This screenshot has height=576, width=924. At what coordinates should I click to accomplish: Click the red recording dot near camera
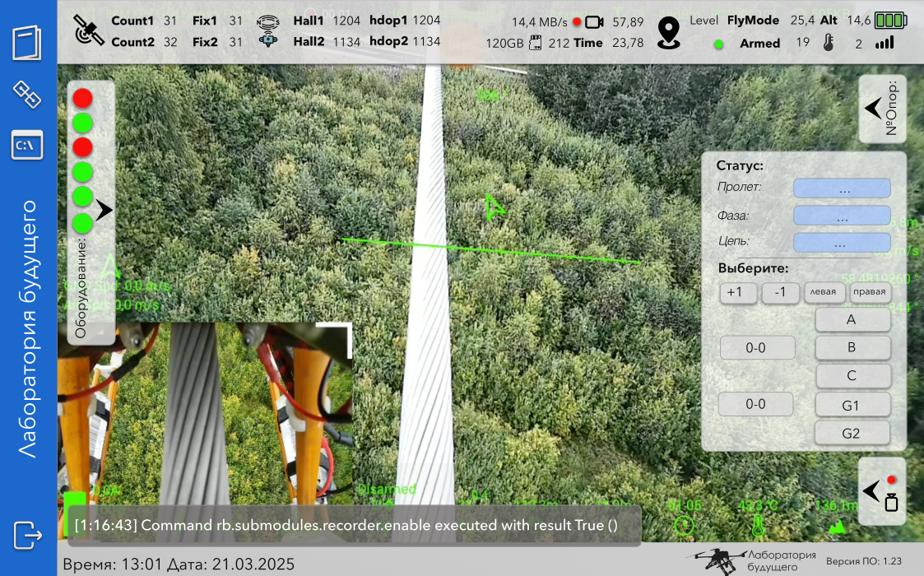pyautogui.click(x=577, y=22)
